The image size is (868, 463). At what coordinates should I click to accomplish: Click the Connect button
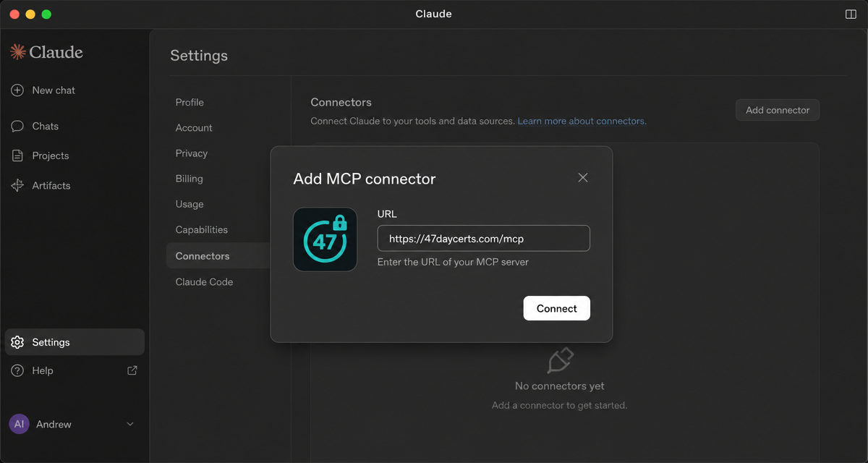[x=557, y=308]
